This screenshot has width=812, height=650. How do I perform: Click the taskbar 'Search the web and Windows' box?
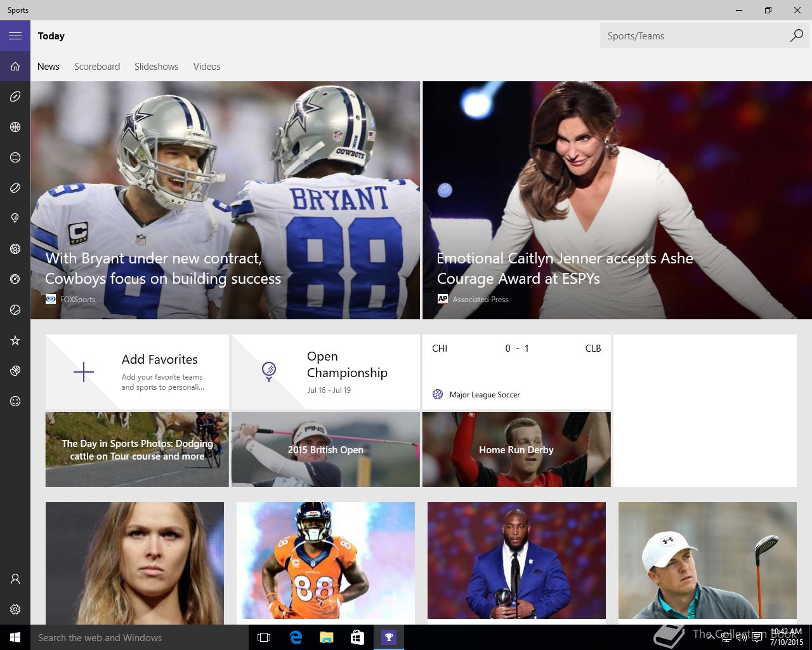click(x=140, y=637)
